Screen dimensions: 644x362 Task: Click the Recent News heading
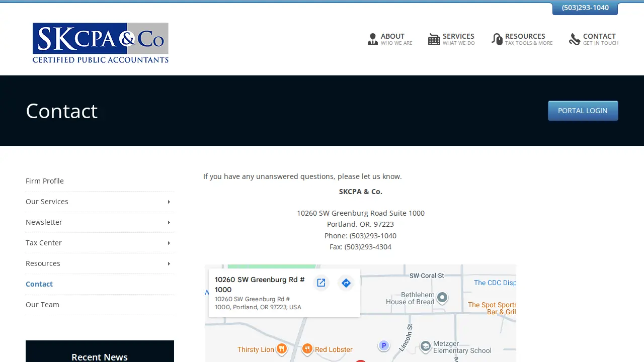pos(100,357)
